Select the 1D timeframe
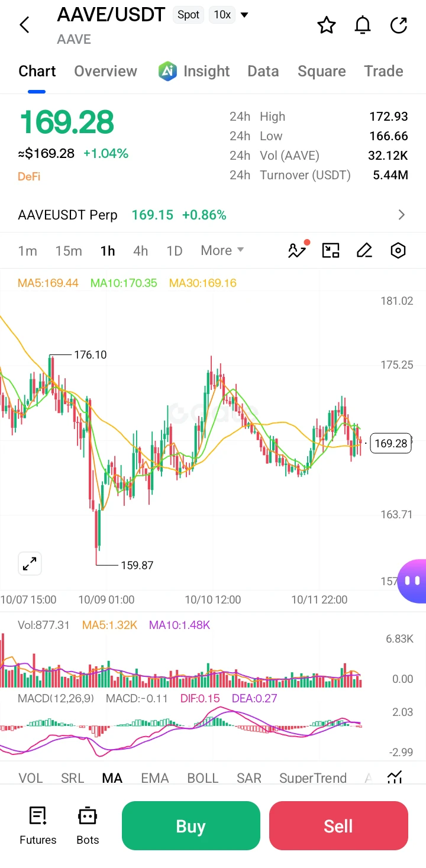 coord(175,251)
